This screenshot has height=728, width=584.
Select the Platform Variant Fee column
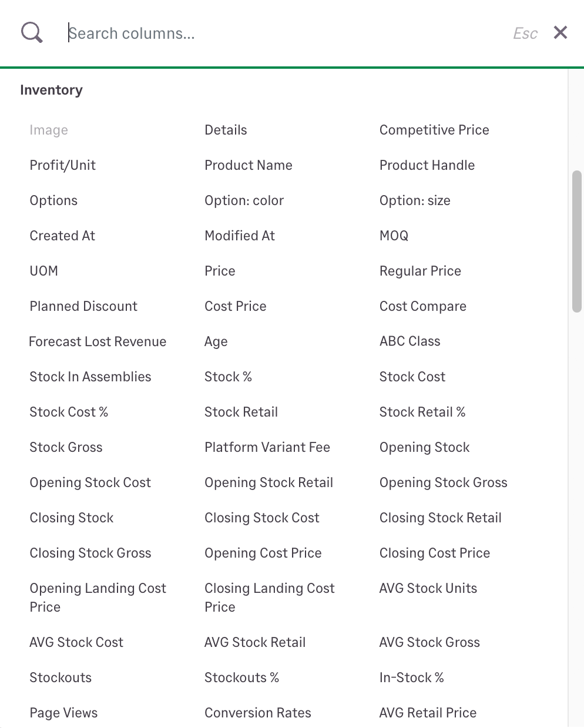[x=267, y=447]
